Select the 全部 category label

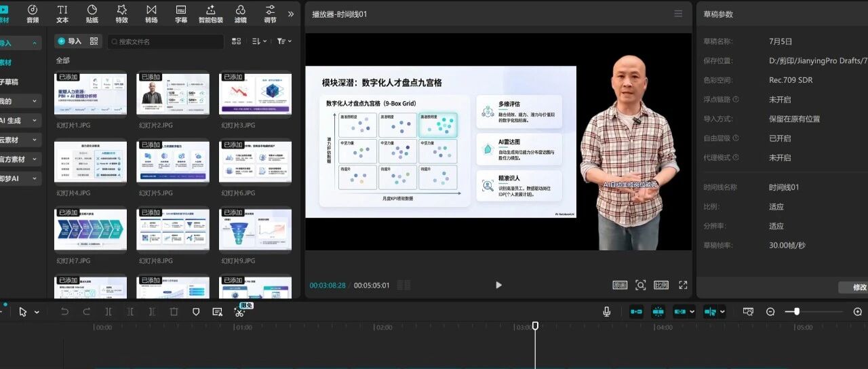pyautogui.click(x=62, y=60)
